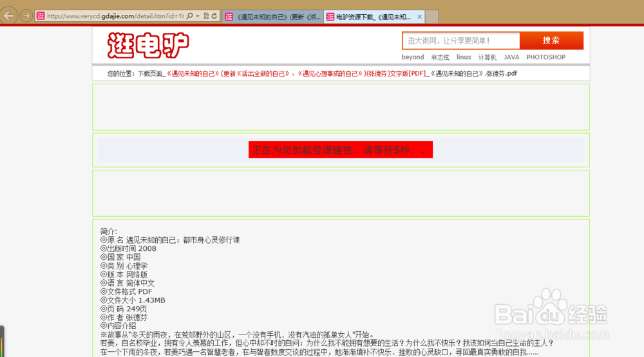Click the 您的位置 label text
This screenshot has height=357, width=644.
(121, 73)
